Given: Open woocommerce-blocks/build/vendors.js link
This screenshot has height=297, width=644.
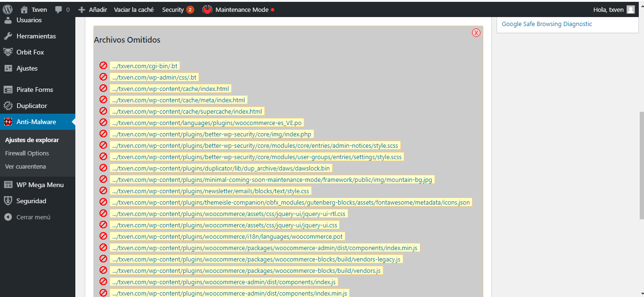Looking at the screenshot, I should [246, 270].
